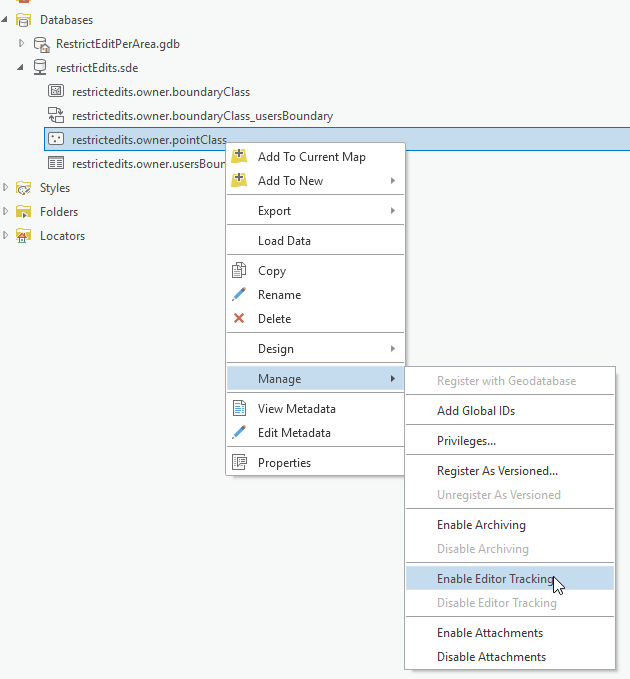Click the Rename pencil icon
Viewport: 630px width, 679px height.
tap(239, 295)
